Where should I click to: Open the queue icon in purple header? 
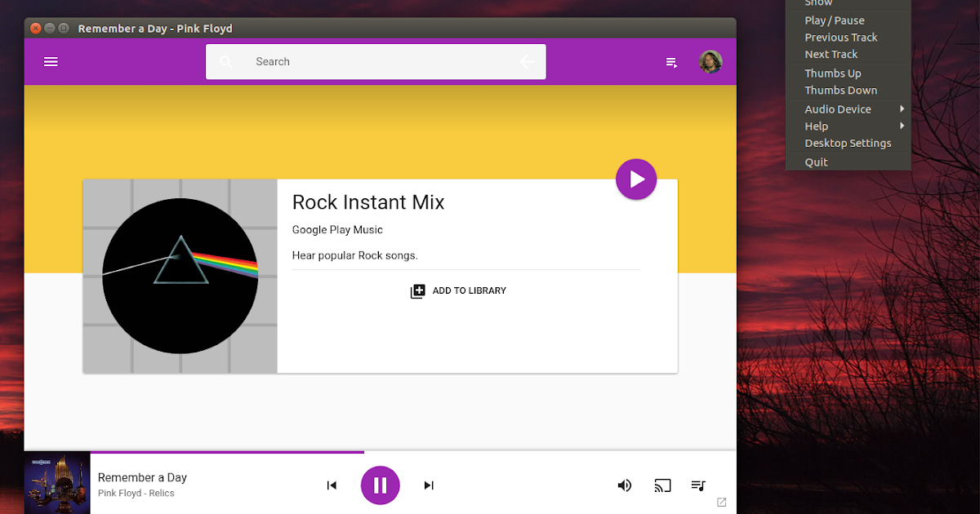click(x=671, y=62)
